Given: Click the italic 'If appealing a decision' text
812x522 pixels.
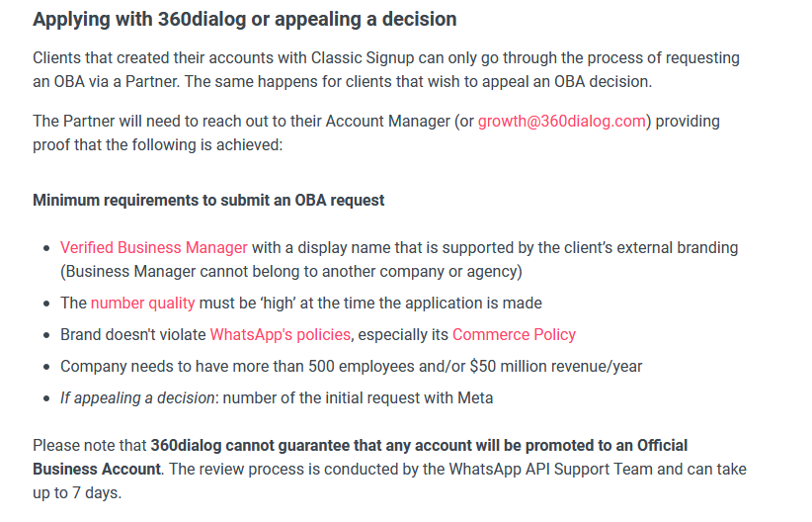Looking at the screenshot, I should [137, 398].
